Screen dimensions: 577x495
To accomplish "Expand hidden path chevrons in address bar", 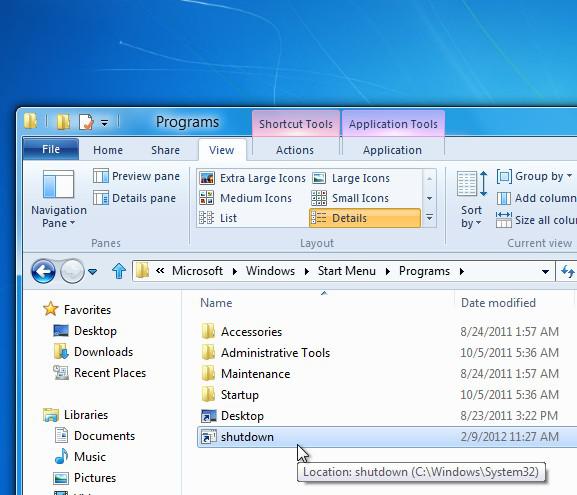I will [160, 271].
